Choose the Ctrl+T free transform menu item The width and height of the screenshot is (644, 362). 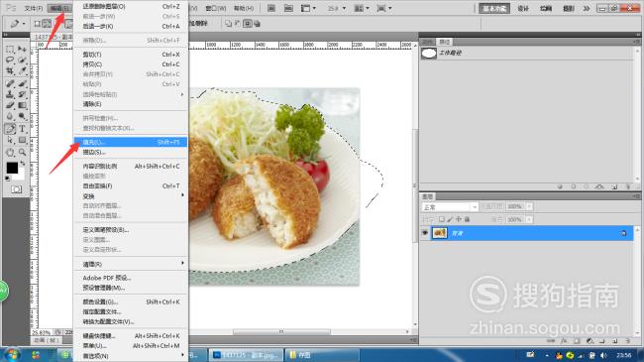131,185
